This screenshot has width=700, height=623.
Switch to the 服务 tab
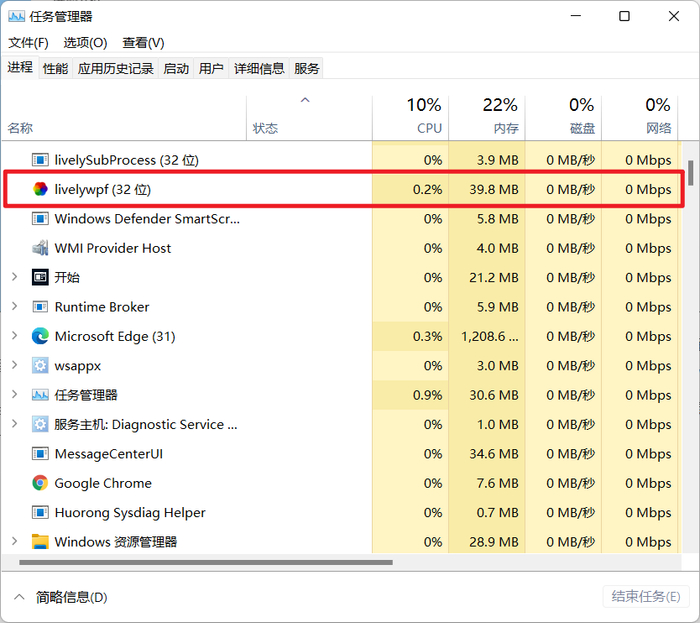click(307, 68)
